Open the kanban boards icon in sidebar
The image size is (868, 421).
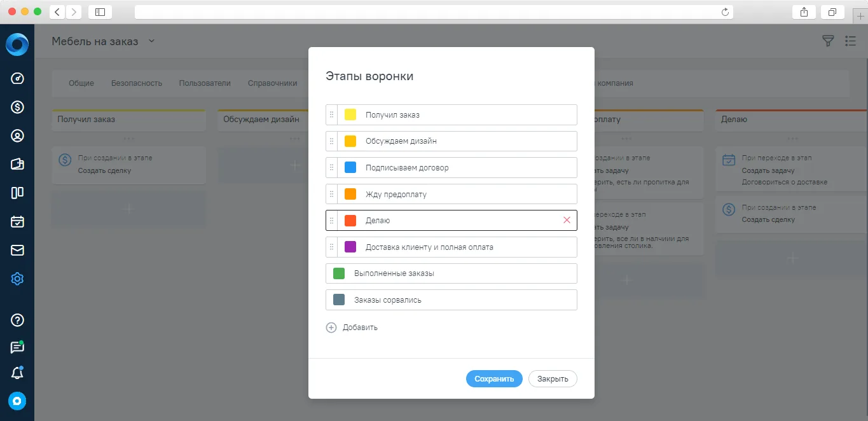[17, 193]
